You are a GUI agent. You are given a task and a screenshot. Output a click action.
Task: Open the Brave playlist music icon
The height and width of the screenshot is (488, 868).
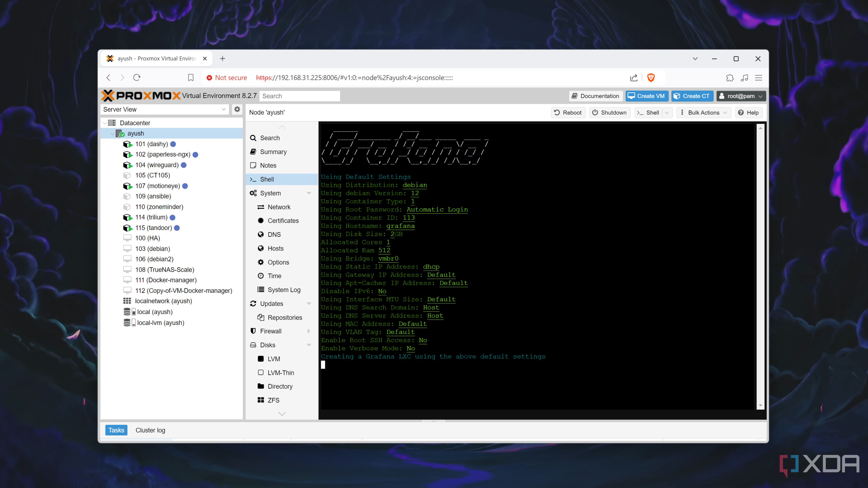click(x=744, y=77)
